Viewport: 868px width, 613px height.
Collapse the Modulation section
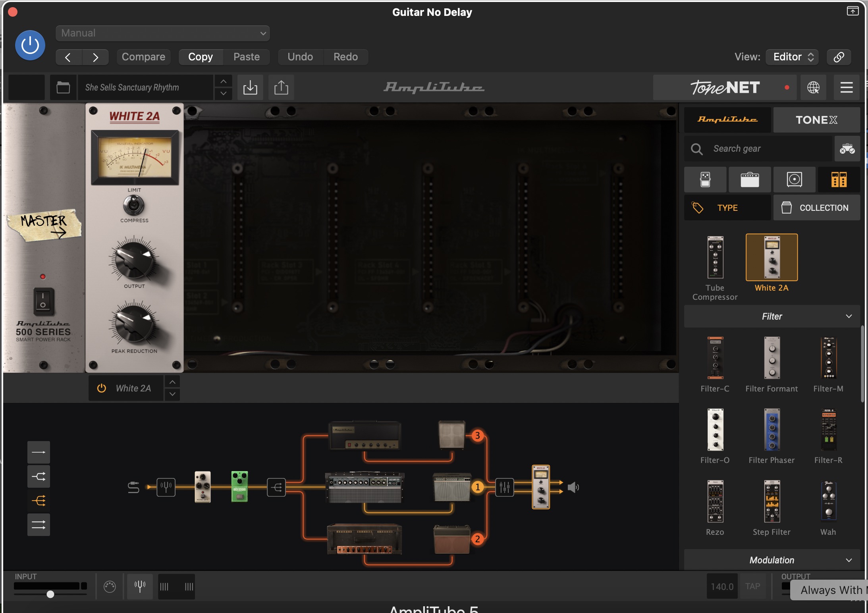point(772,560)
